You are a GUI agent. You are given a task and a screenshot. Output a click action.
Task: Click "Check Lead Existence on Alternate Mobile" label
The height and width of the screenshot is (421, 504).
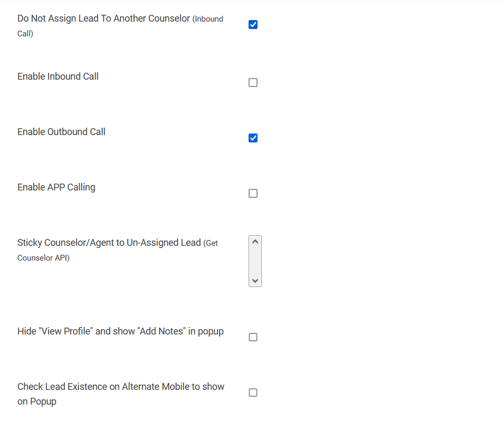121,387
